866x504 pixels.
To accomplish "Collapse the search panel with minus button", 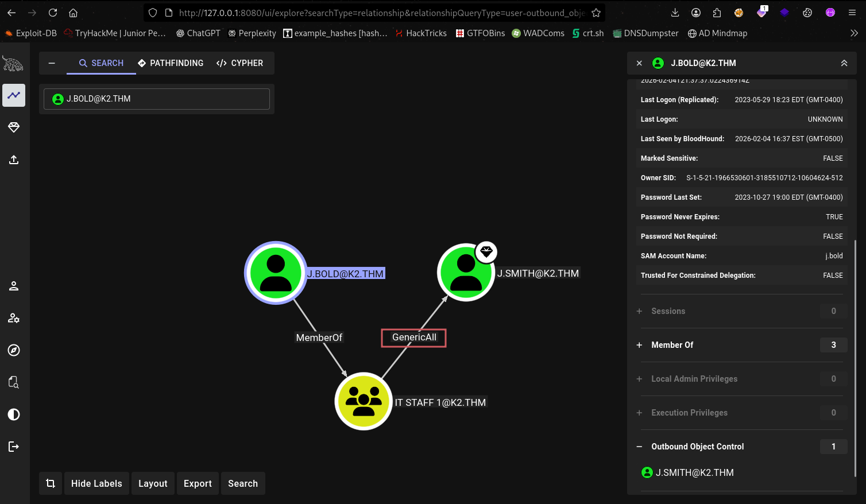I will [52, 63].
